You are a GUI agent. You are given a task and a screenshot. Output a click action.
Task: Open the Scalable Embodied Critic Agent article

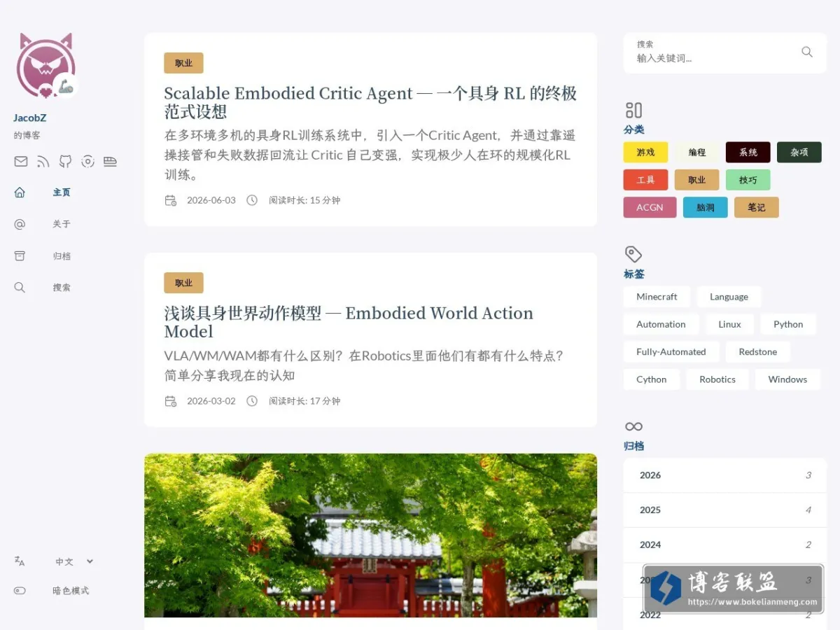click(370, 102)
